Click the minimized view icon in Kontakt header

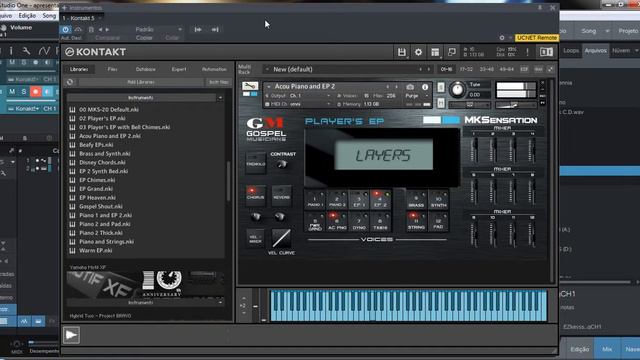(451, 52)
